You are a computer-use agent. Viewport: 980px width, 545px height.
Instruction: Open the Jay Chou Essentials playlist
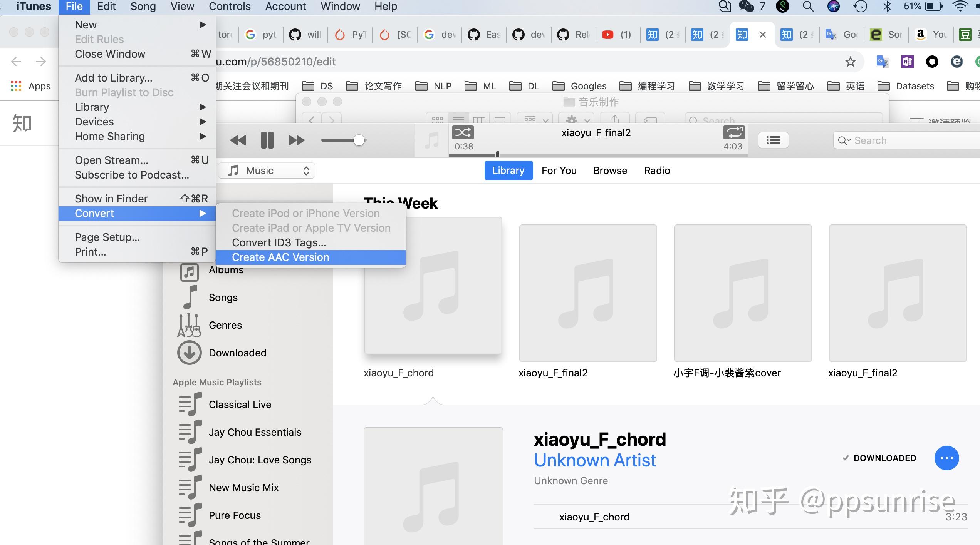pos(255,432)
